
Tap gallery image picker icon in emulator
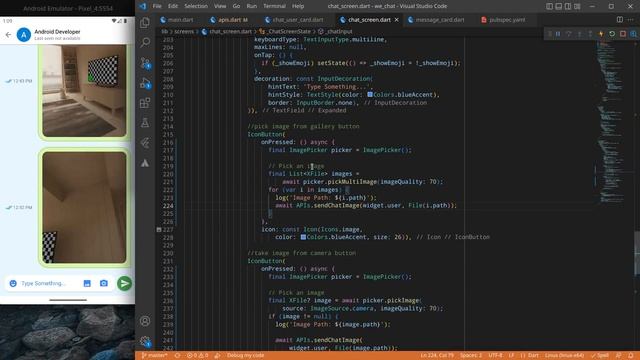[87, 283]
